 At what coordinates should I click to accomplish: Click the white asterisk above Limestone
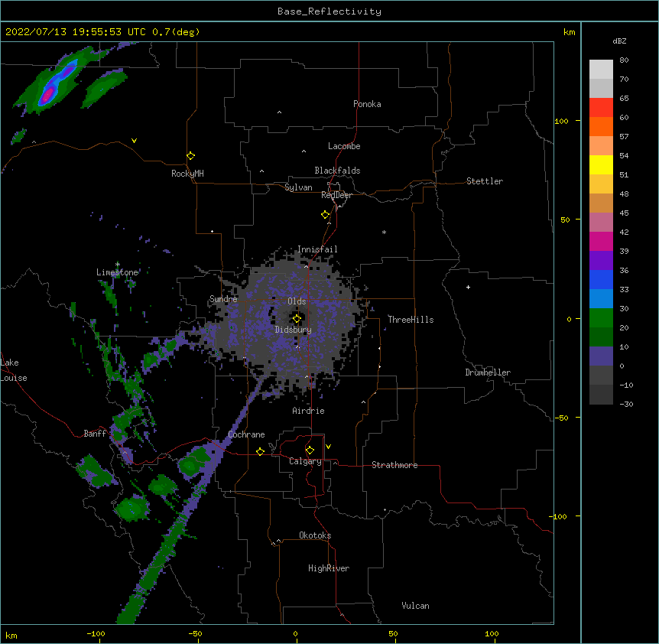tap(117, 265)
